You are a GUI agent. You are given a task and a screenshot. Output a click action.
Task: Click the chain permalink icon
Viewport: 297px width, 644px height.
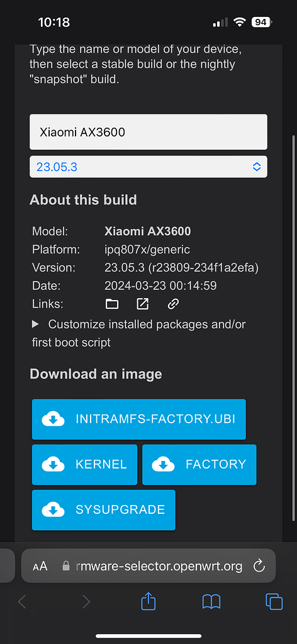[173, 304]
